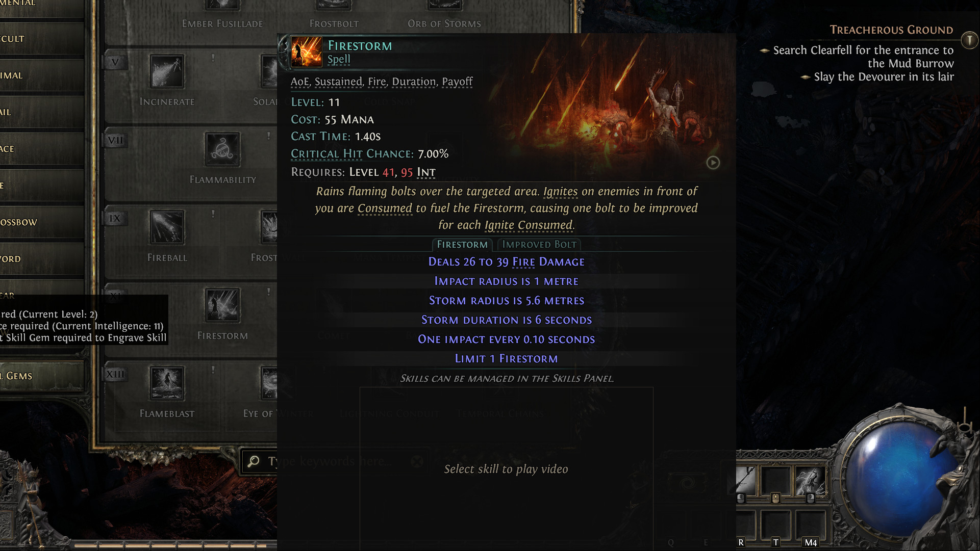Open the Crossbow category on sidebar

[x=42, y=222]
